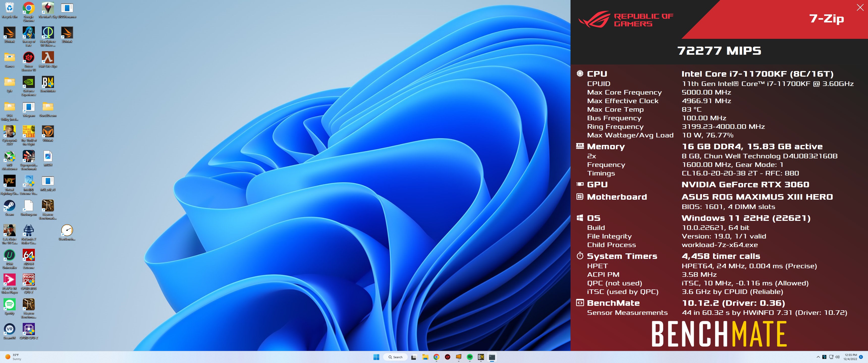This screenshot has width=868, height=363.
Task: Open the weather widget showing 35°F Sunny
Action: tap(13, 357)
